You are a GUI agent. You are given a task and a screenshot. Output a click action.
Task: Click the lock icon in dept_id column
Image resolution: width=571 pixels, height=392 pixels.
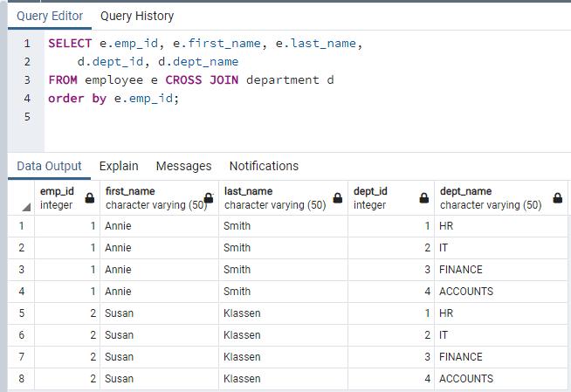[423, 199]
